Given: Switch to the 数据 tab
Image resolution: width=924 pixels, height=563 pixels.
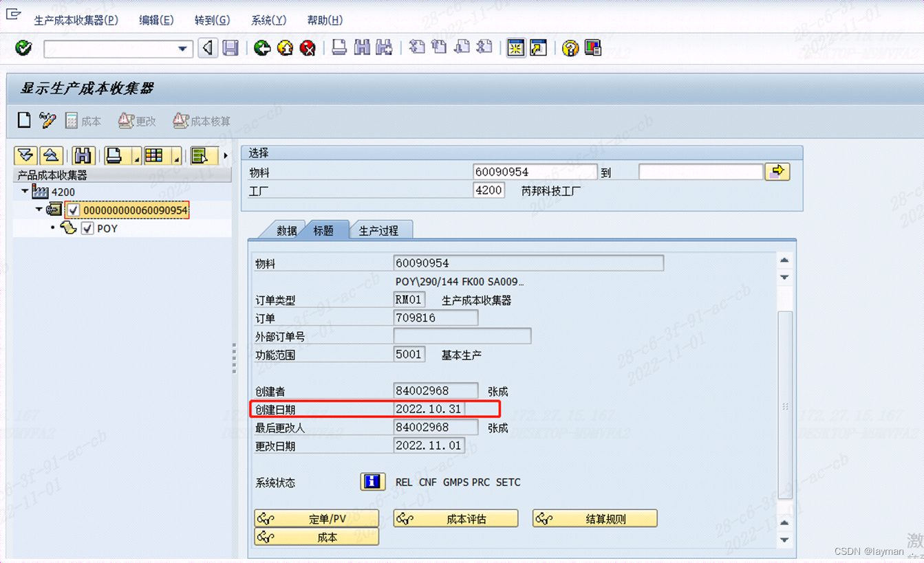Looking at the screenshot, I should click(284, 230).
